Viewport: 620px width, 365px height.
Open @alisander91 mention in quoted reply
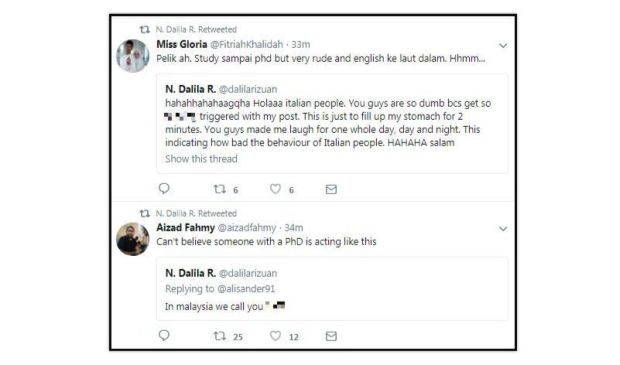[246, 289]
